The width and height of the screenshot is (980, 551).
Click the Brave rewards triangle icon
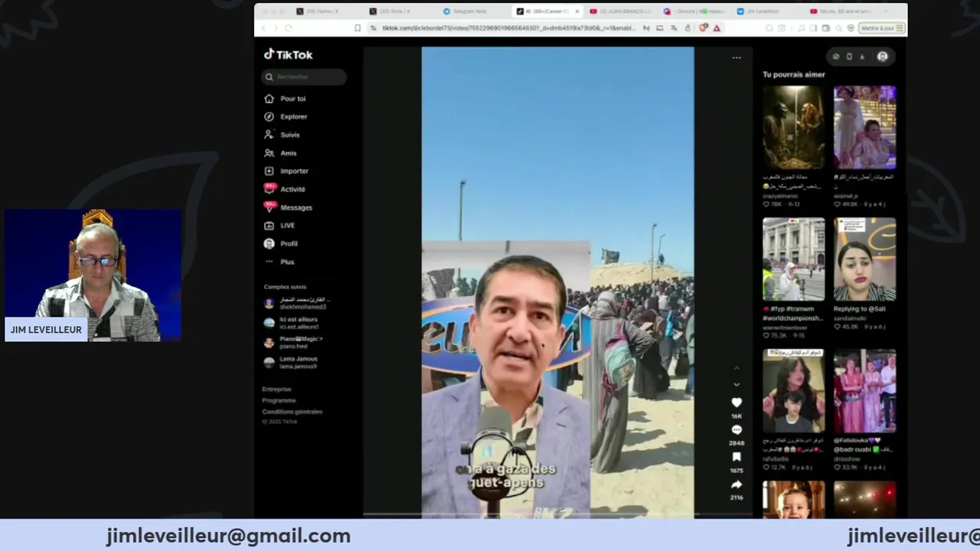click(x=717, y=28)
